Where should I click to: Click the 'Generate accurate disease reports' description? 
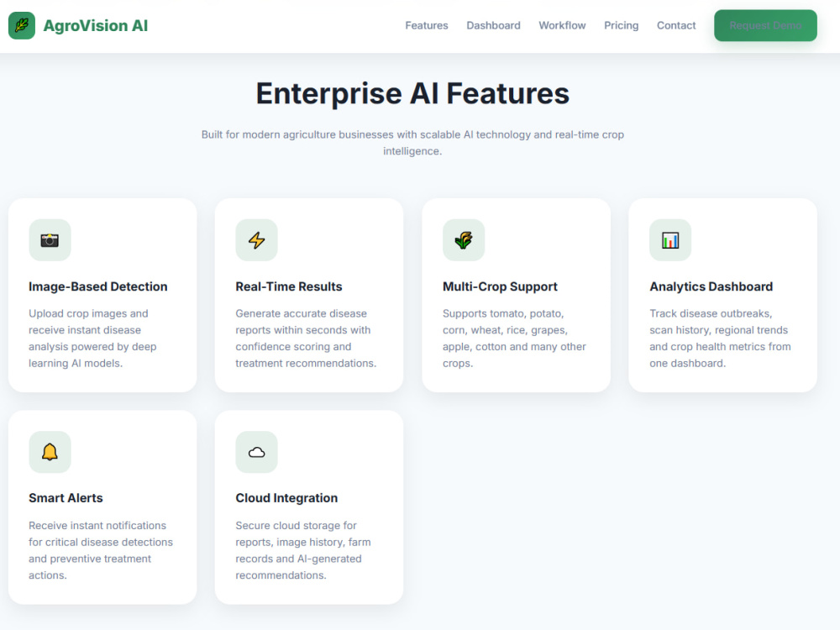(x=306, y=338)
